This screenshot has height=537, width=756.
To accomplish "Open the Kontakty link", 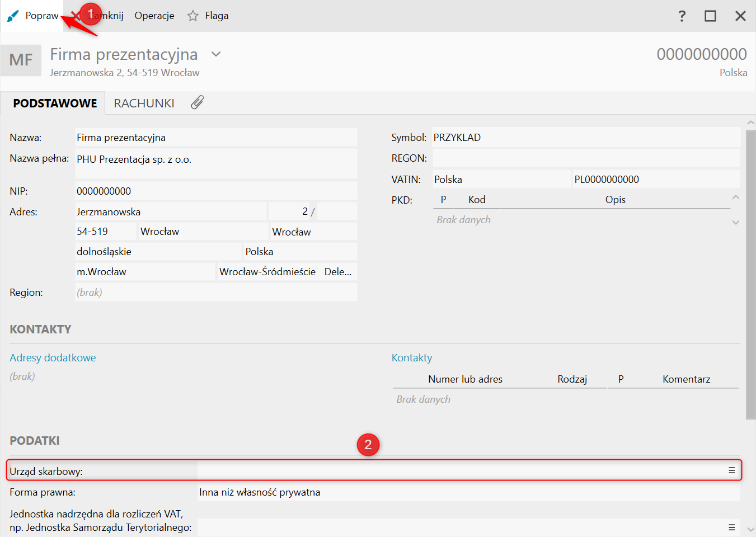I will point(412,358).
